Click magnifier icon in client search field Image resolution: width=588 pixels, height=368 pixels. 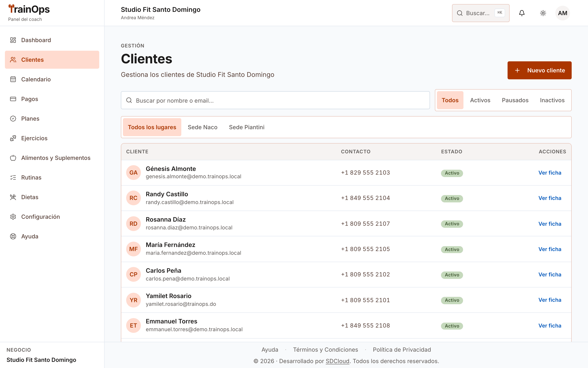click(129, 100)
